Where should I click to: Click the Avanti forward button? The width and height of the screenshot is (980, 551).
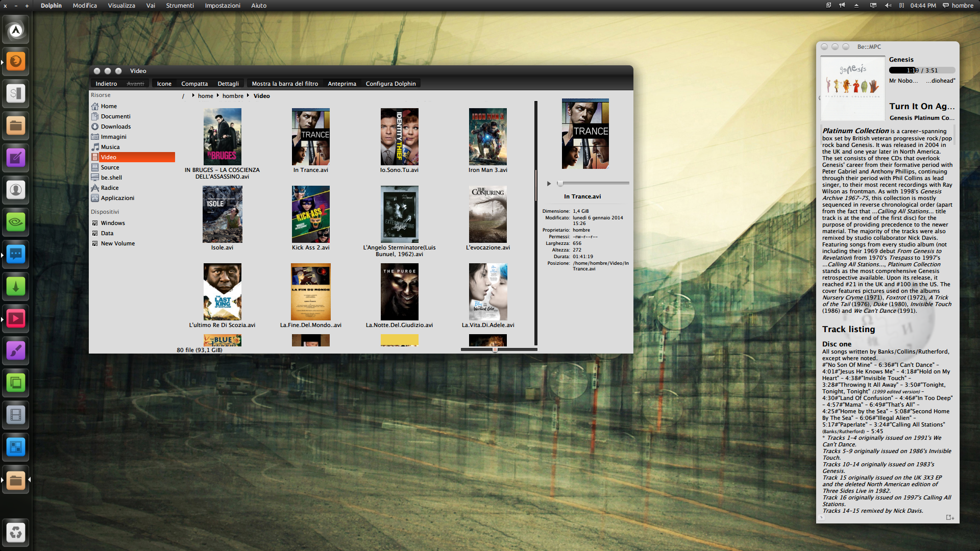click(135, 84)
